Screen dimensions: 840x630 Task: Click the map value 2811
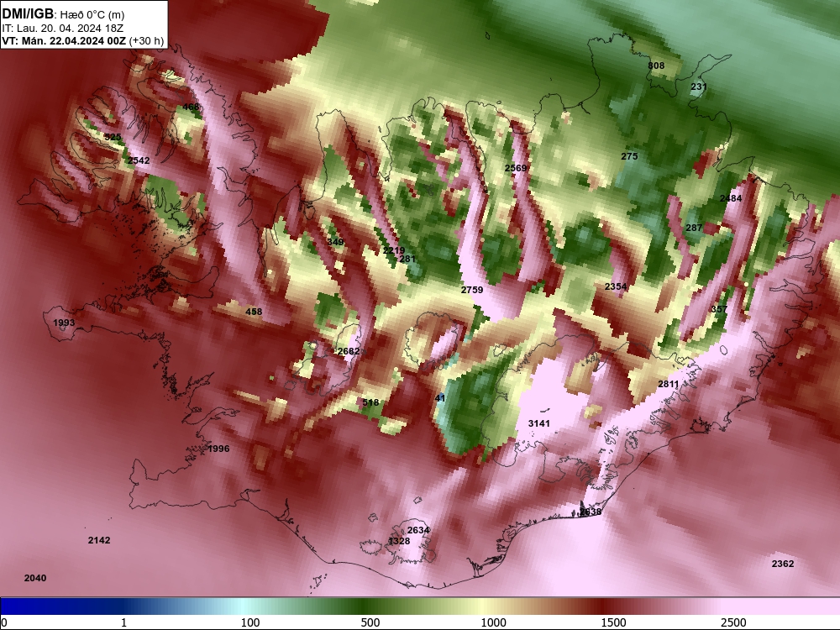pos(669,384)
